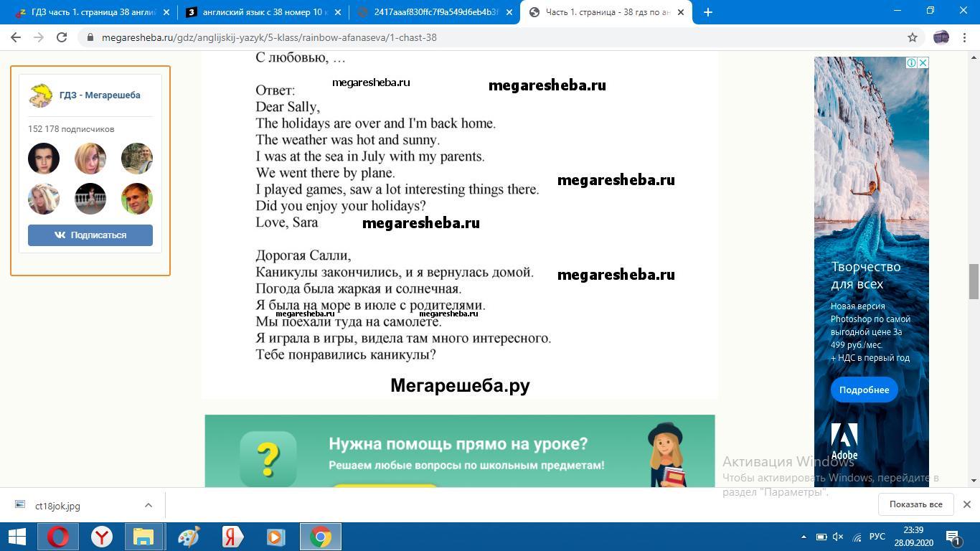
Task: Open the red Yandex 'Я' arrow-shaped taskbar shortcut
Action: [232, 537]
